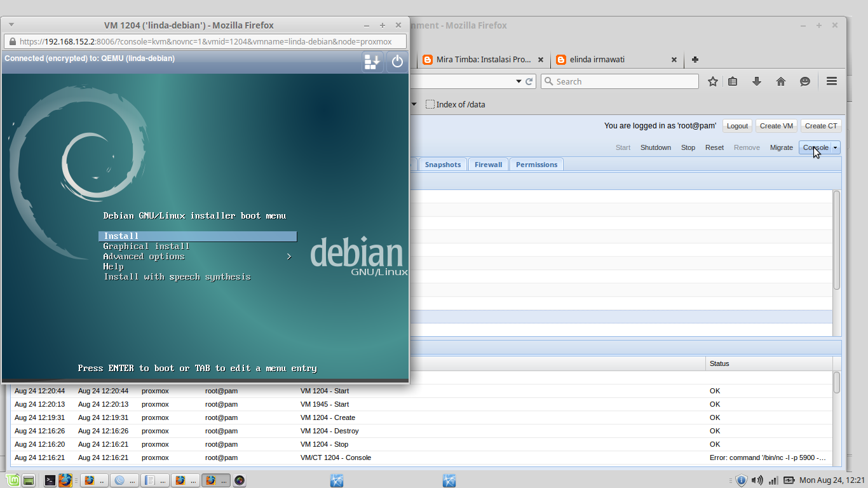This screenshot has height=488, width=868.
Task: Open the 'elinda irmawati' browser tab
Action: pos(610,59)
